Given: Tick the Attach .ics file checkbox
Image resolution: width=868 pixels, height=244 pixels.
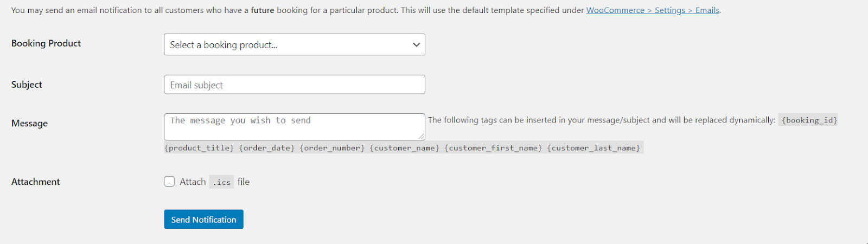Looking at the screenshot, I should click(170, 182).
